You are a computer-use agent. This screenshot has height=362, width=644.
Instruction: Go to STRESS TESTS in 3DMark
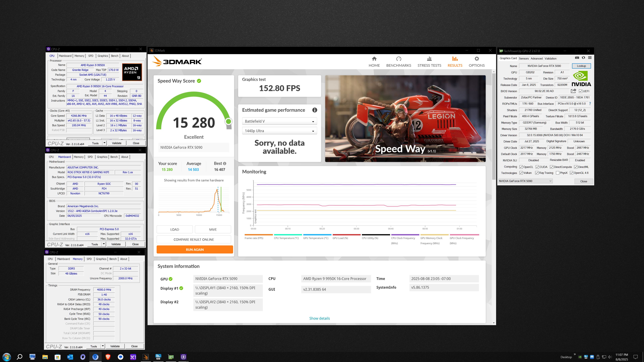tap(429, 62)
